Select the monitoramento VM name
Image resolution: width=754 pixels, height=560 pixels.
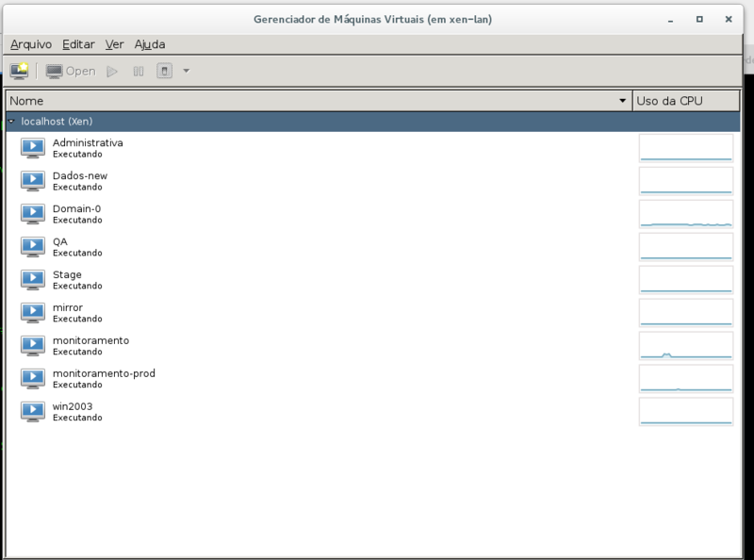90,340
